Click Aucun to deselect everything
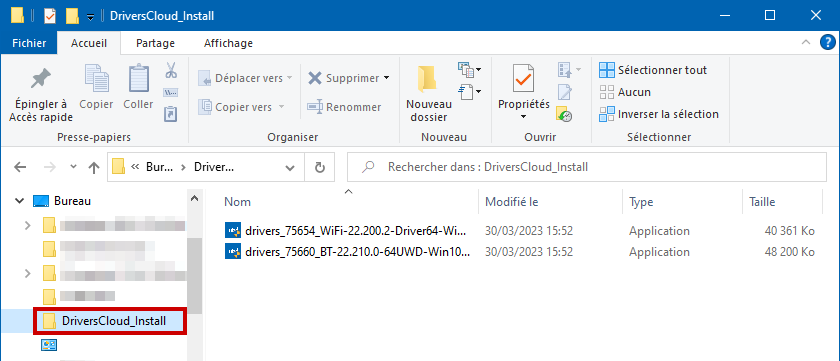 click(x=625, y=92)
